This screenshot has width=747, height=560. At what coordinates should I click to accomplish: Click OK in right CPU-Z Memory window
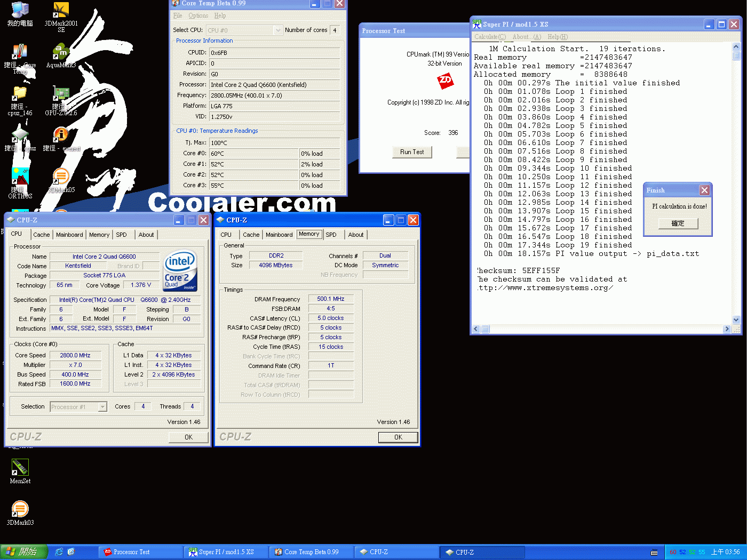click(x=398, y=437)
